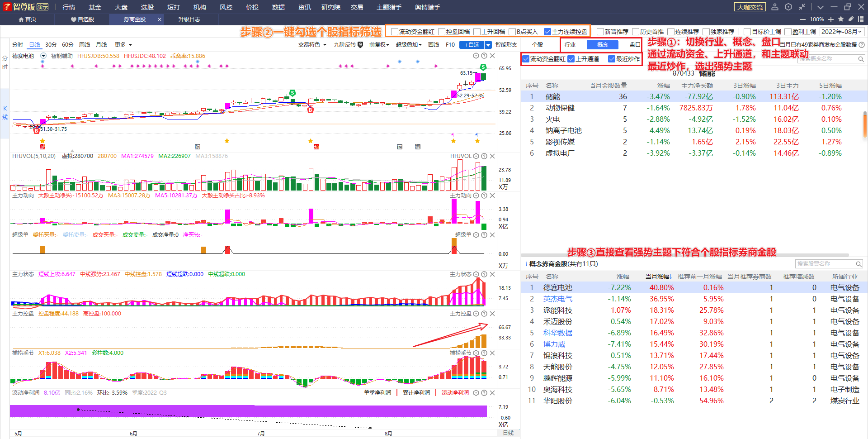Switch to the 自选股 tab
Viewport: 868px width, 439px height.
(x=83, y=19)
